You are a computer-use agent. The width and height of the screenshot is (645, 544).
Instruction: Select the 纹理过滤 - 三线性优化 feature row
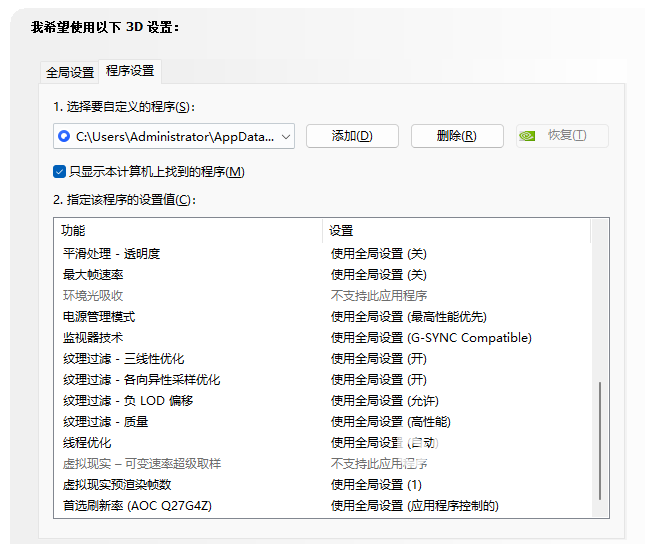pos(123,359)
